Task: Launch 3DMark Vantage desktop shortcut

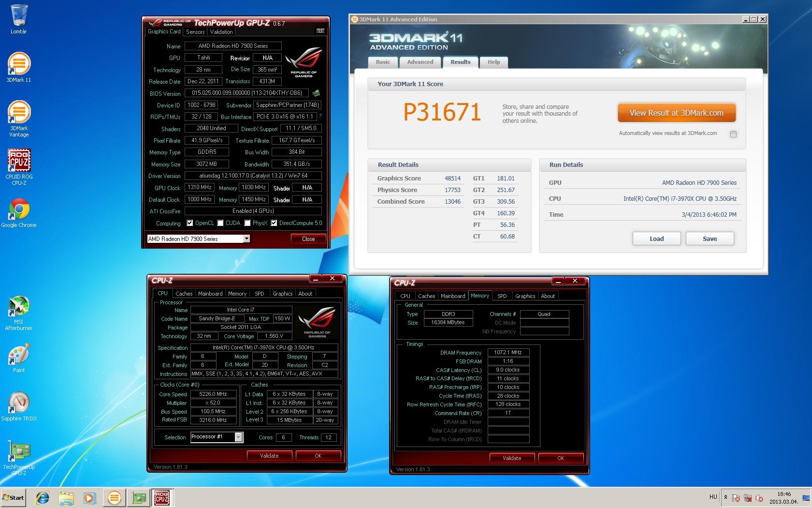Action: coord(18,119)
